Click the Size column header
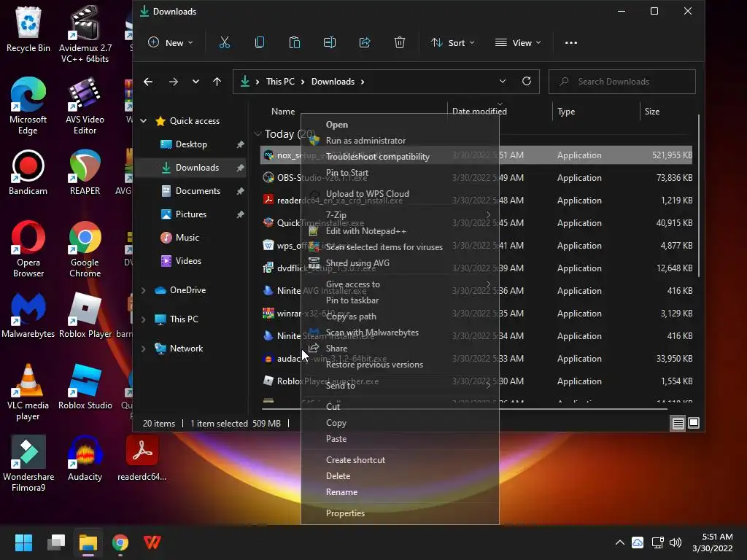The height and width of the screenshot is (560, 747). (665, 112)
